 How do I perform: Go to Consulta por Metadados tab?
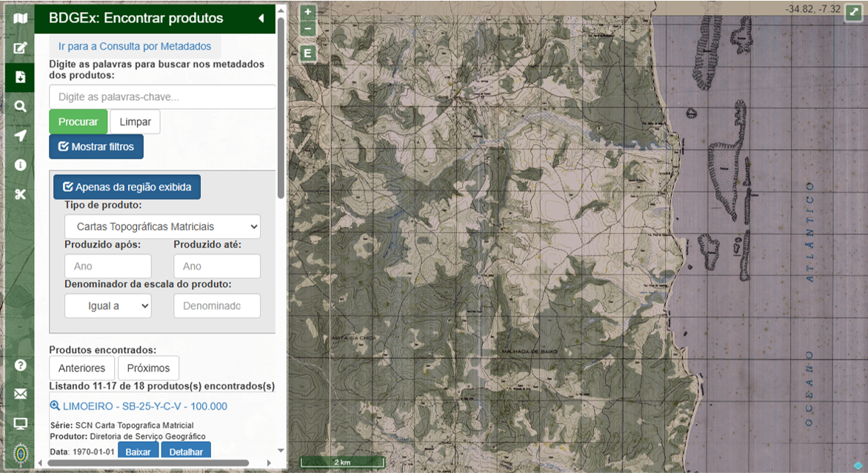pyautogui.click(x=135, y=46)
